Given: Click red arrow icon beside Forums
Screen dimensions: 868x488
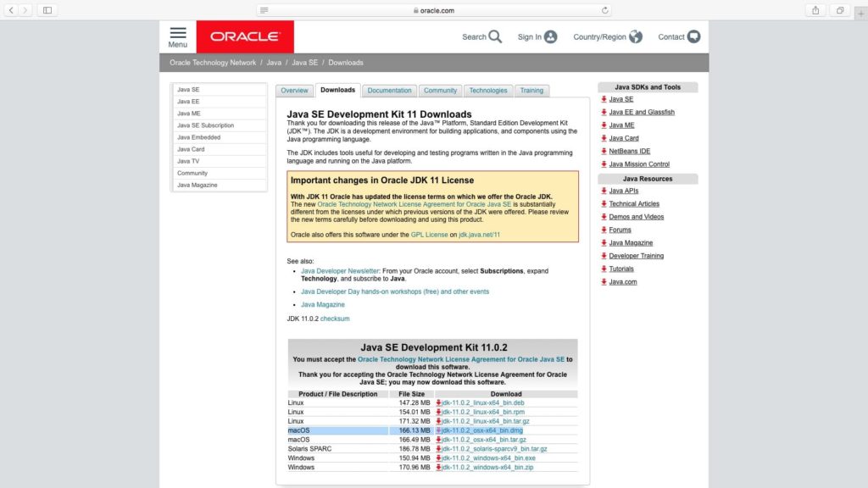Looking at the screenshot, I should (x=604, y=230).
